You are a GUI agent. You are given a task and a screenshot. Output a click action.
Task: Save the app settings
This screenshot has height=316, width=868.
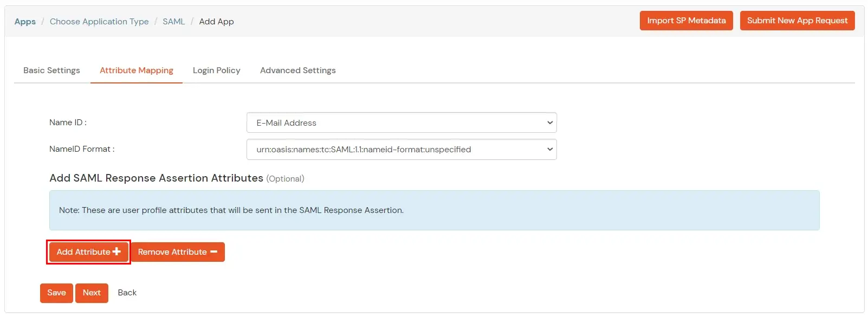point(56,293)
